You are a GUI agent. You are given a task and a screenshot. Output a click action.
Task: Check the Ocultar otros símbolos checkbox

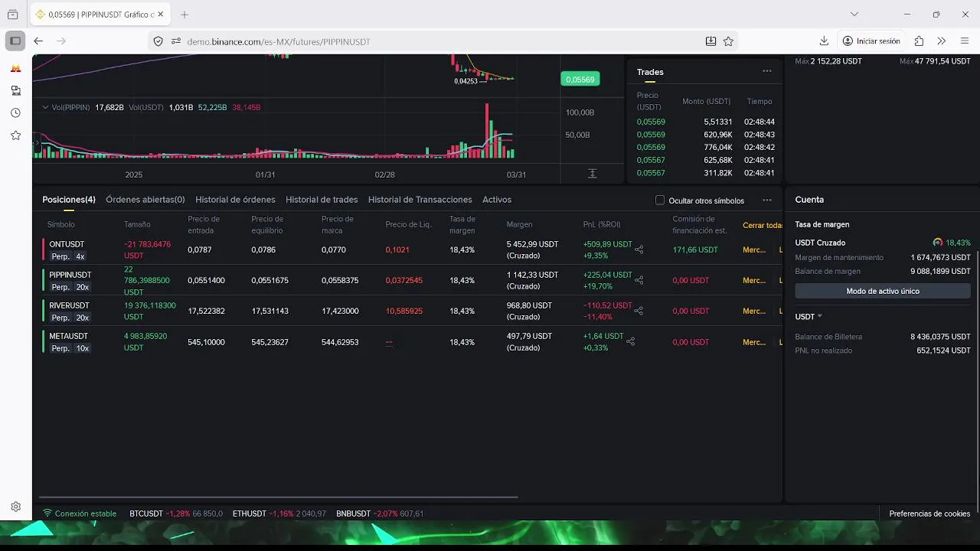(660, 201)
